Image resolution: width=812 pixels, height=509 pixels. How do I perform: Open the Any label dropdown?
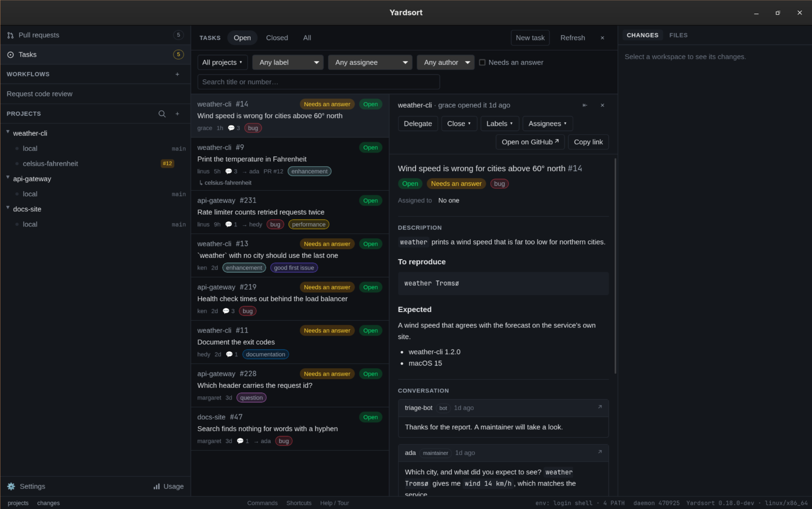pos(288,62)
